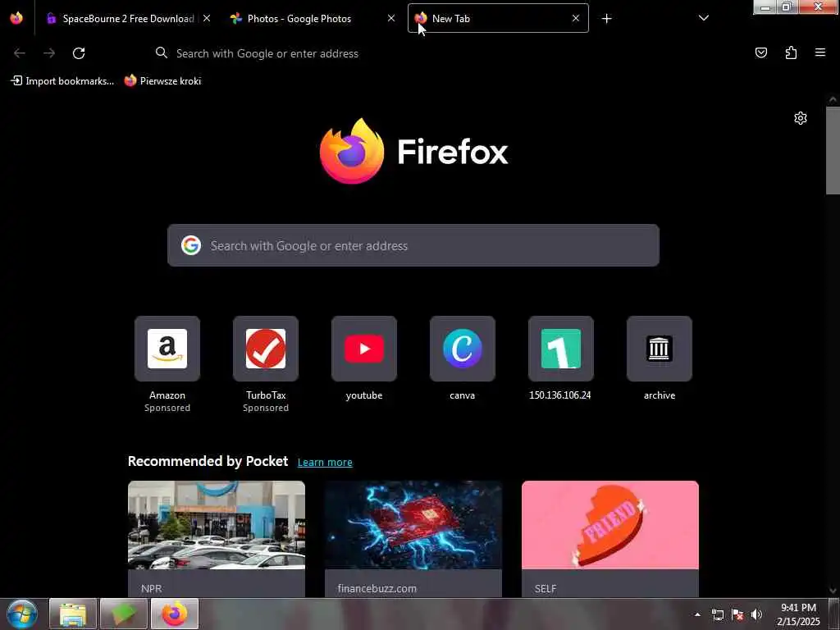Click the Learn more Pocket link
Image resolution: width=840 pixels, height=630 pixels.
pos(325,463)
